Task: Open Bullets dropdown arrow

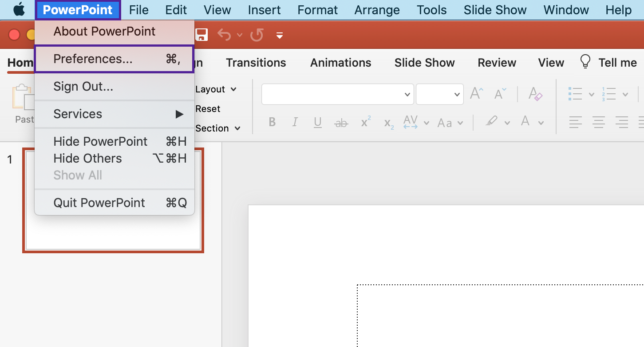Action: coord(591,94)
